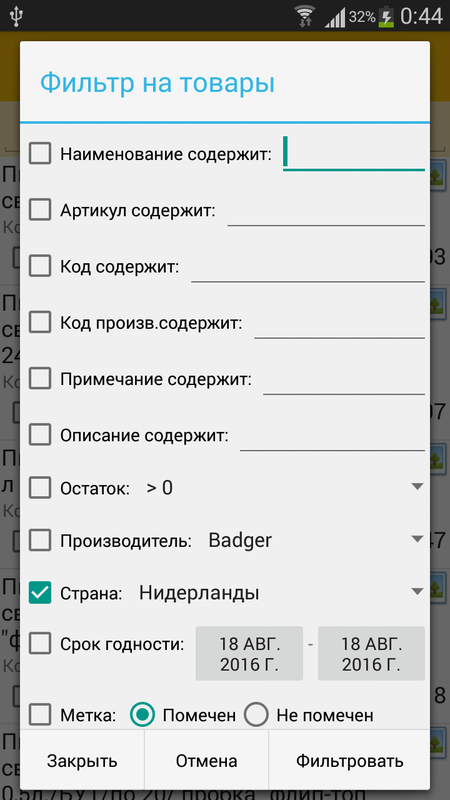Enable the Наименование содержит checkbox
450x800 pixels.
click(x=40, y=153)
